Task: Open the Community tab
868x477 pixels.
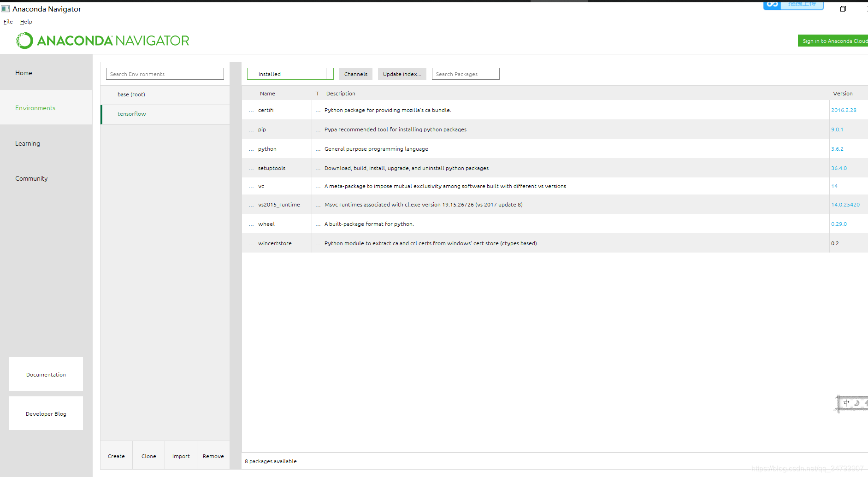Action: tap(46, 178)
